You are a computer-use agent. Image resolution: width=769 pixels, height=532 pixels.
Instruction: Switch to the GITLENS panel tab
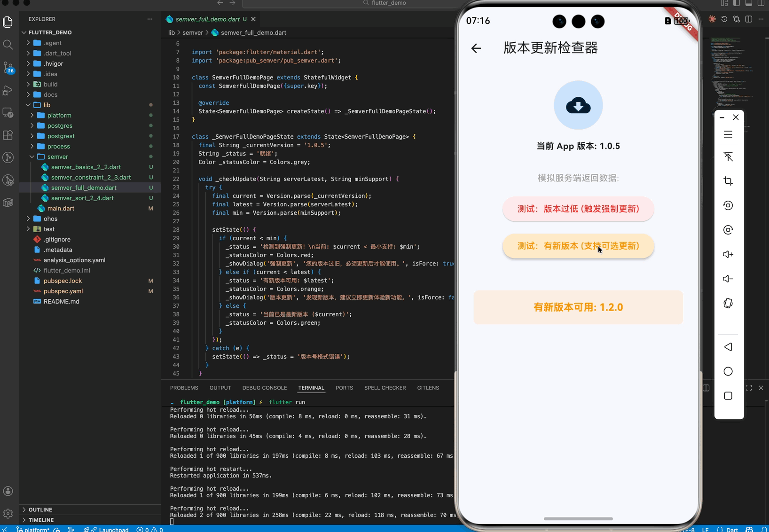(x=428, y=388)
